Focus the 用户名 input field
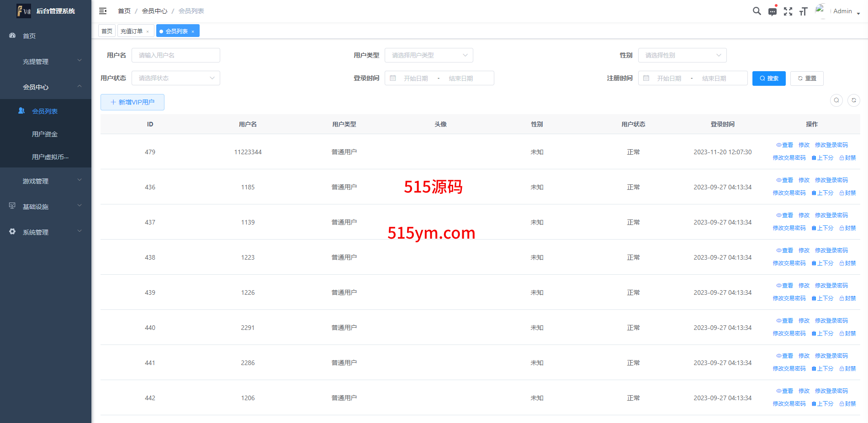 175,55
